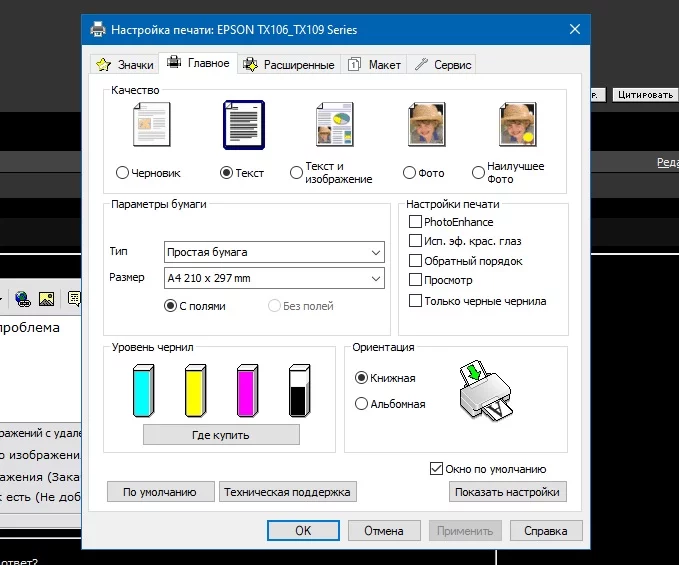Screen dimensions: 679x565
Task: Click the Где купить button
Action: point(221,435)
